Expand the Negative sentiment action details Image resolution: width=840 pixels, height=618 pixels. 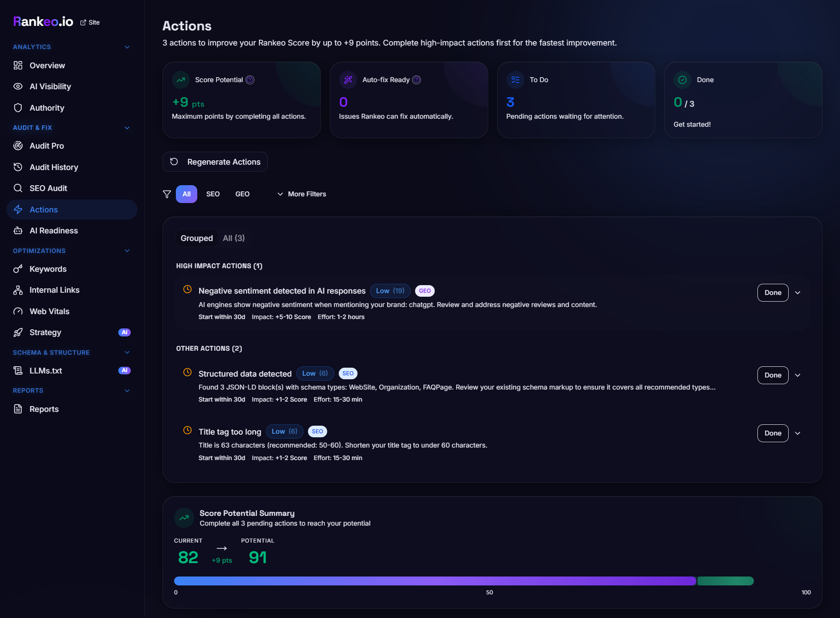pyautogui.click(x=798, y=293)
